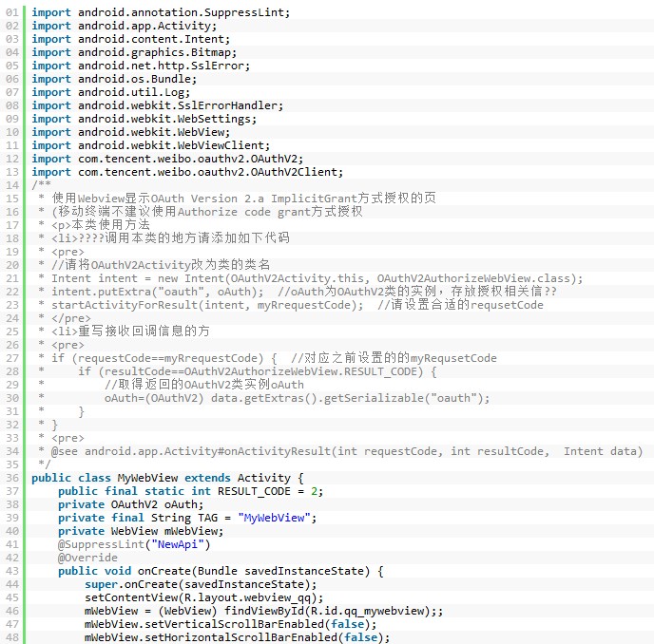This screenshot has width=654, height=644.
Task: Click import android.webkit.WebSettings line
Action: click(144, 120)
